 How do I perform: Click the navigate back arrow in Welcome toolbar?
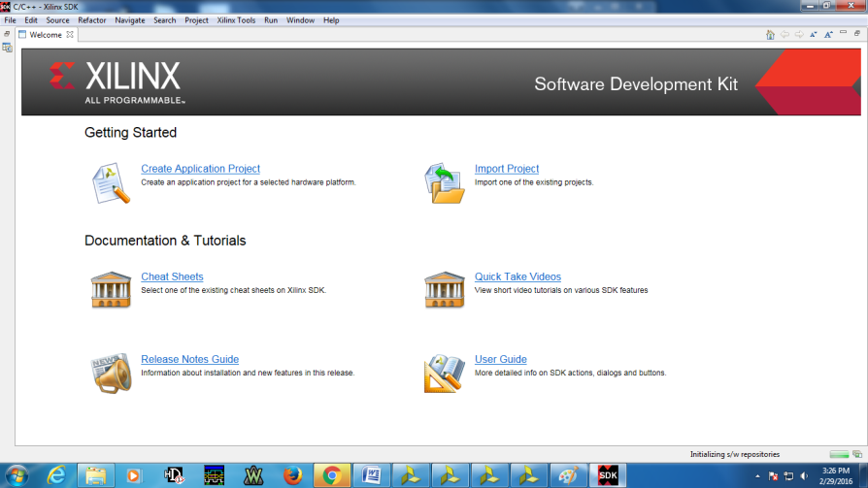pos(785,34)
